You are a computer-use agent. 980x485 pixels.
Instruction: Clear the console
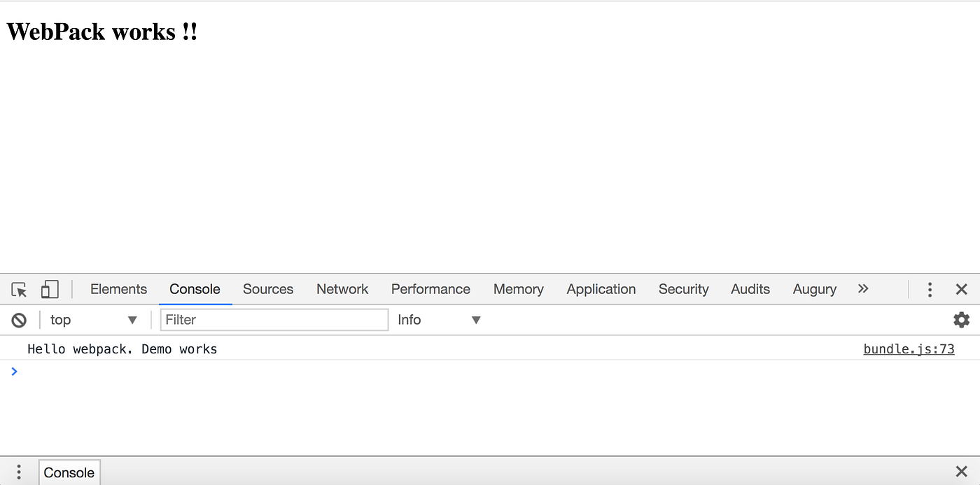coord(18,320)
